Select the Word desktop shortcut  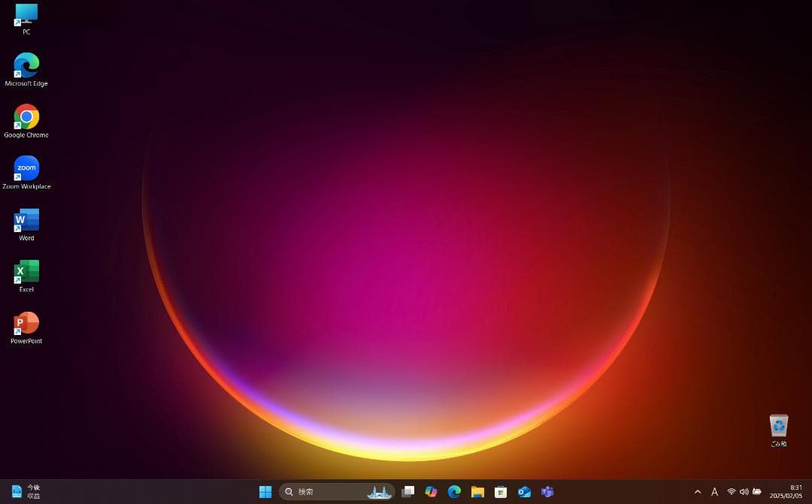[x=26, y=221]
